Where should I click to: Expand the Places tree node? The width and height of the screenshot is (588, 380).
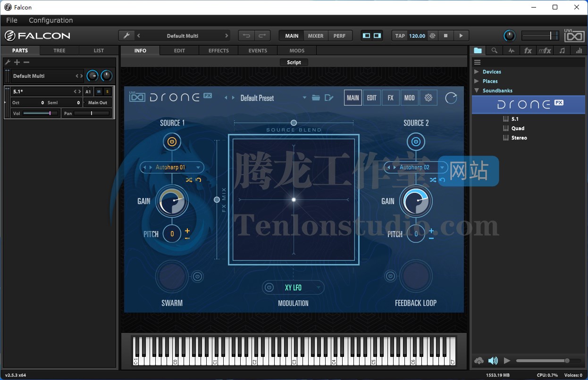(476, 81)
